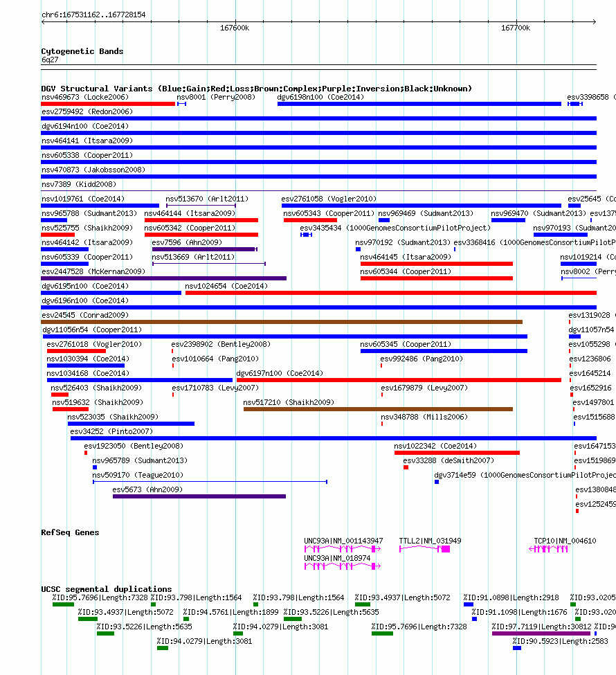Open dgv6196n100 (Coe2014) label
Viewport: 616px width, 675px height.
85,301
